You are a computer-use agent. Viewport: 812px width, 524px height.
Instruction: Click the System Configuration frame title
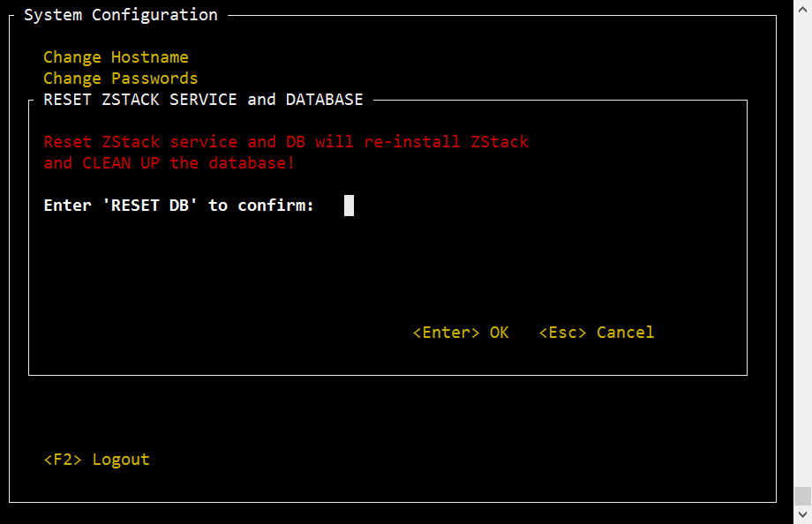click(x=121, y=15)
